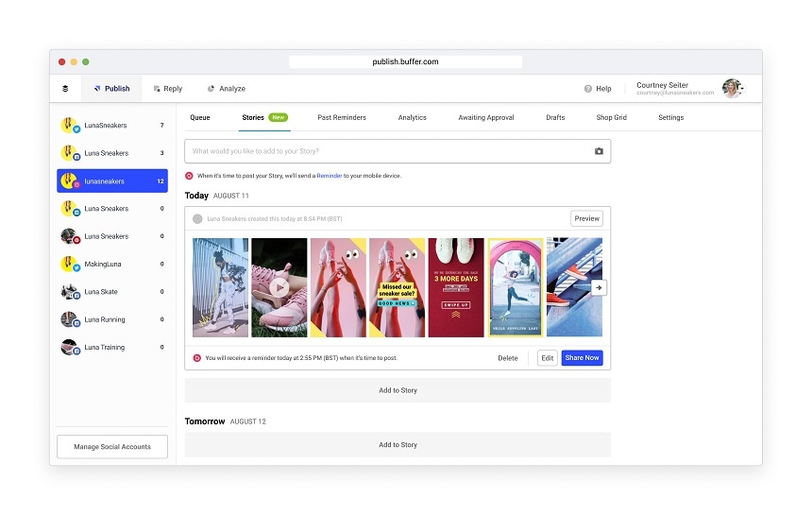Select the Luna Training account
Viewport: 812px width, 515px height.
112,347
